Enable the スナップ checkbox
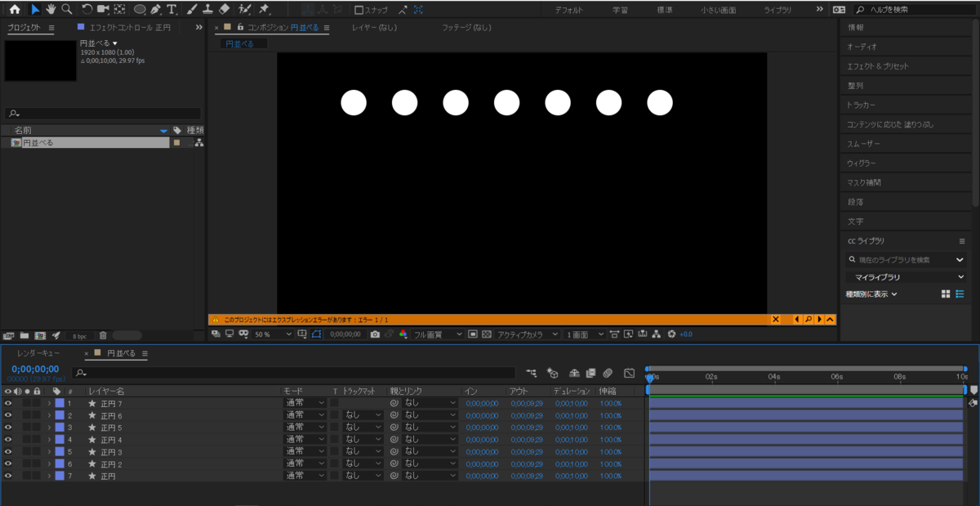980x506 pixels. tap(359, 10)
